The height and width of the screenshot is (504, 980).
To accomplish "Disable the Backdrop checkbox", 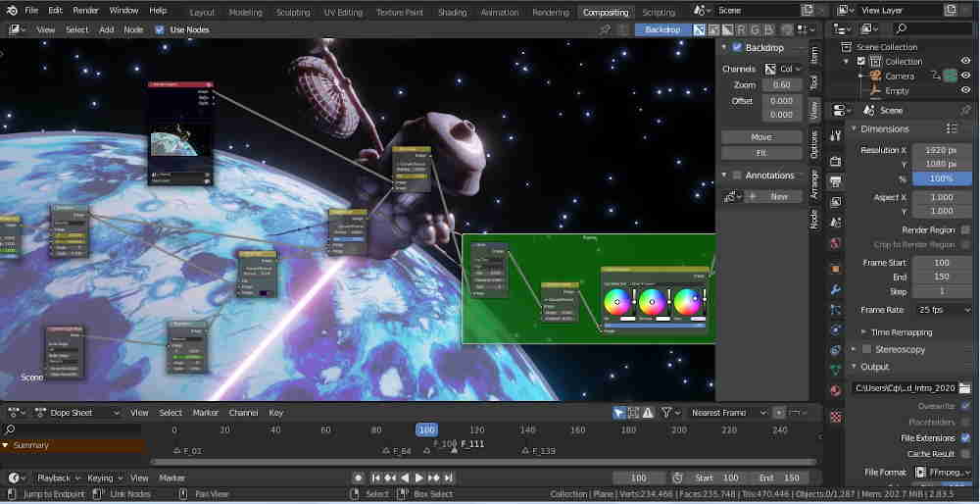I will coord(737,47).
